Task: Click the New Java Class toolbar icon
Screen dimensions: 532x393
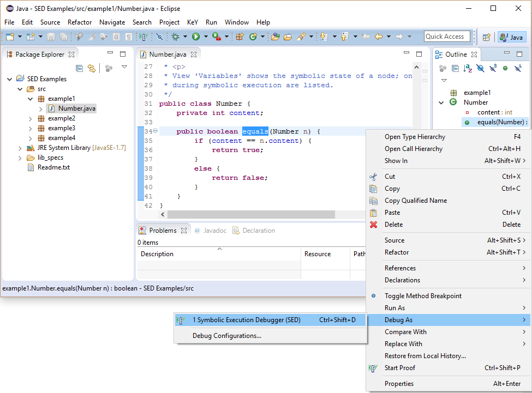Action: (x=253, y=37)
